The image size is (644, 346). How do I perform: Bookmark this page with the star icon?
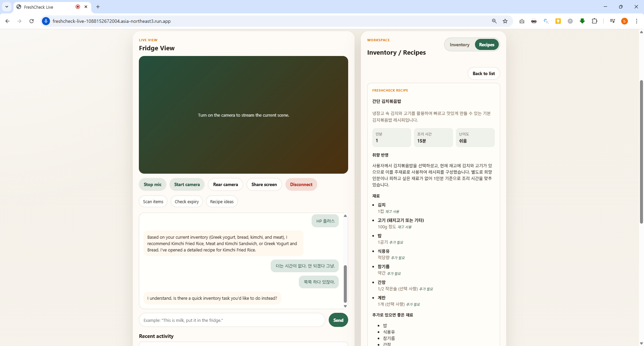coord(505,21)
